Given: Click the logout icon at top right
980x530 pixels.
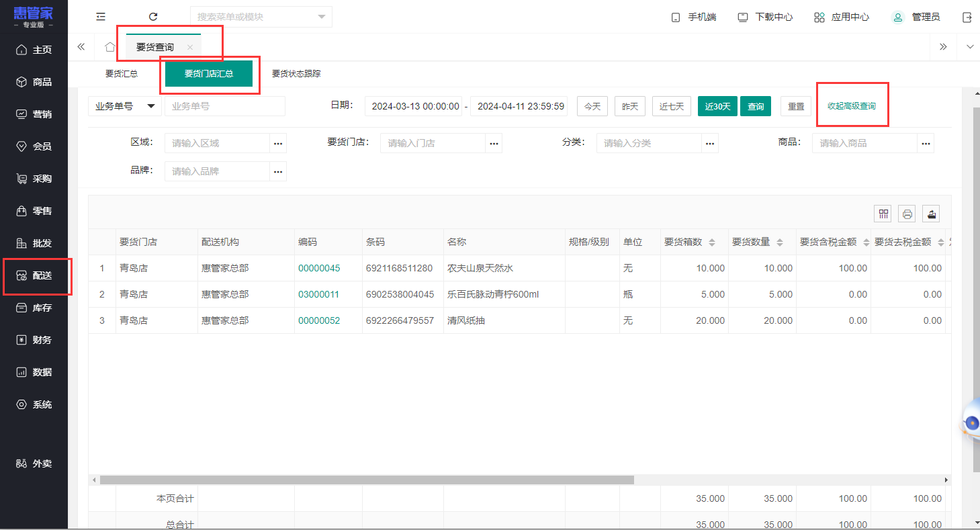Looking at the screenshot, I should pos(967,17).
